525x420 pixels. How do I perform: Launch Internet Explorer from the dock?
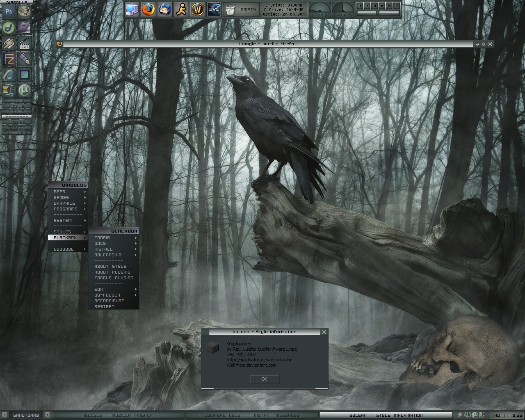(x=9, y=75)
